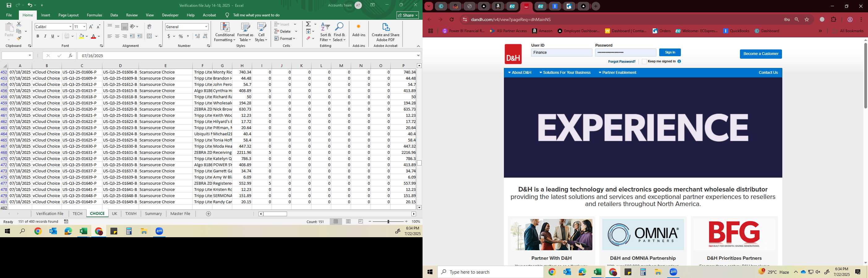Click Become a Customer button
868x278 pixels.
tap(761, 54)
